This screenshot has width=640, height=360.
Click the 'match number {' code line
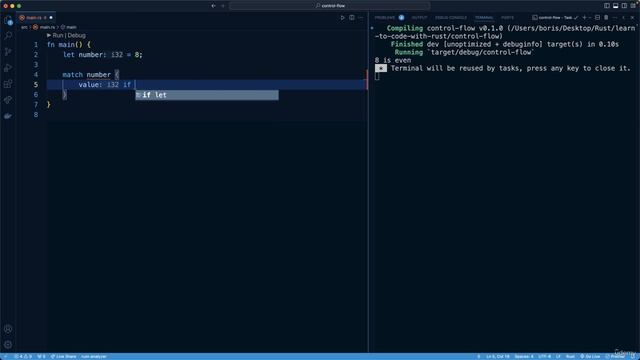[91, 75]
